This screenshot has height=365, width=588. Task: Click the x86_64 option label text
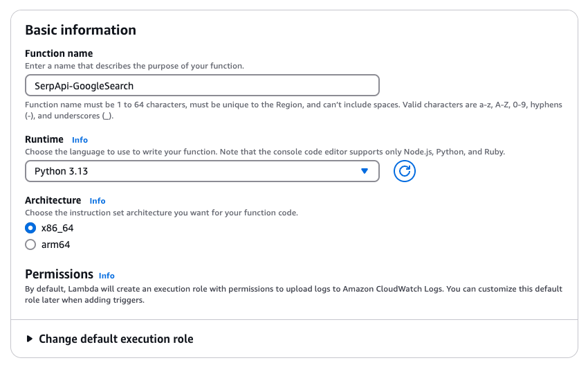(57, 228)
